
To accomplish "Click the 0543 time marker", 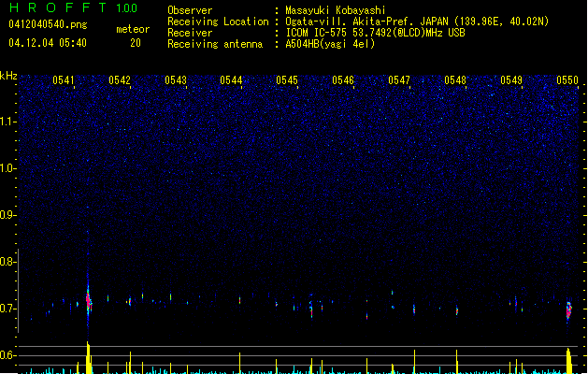I will (176, 80).
